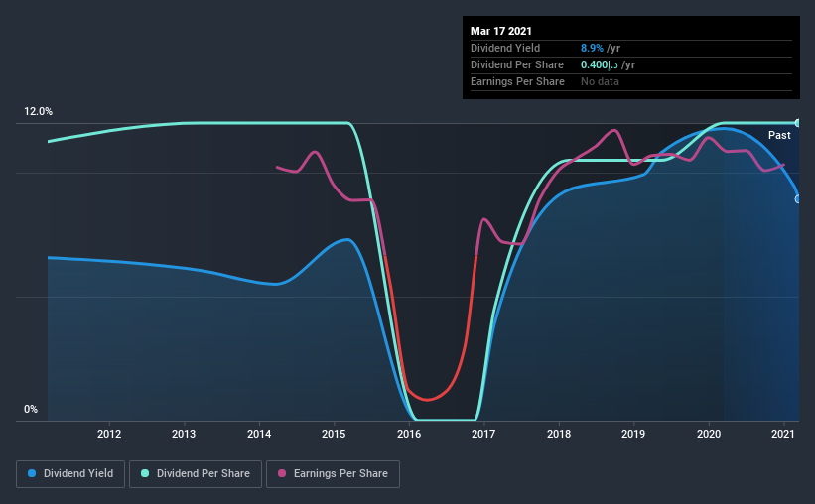Click the 2017 x-axis label
Viewport: 815px width, 504px height.
point(483,434)
